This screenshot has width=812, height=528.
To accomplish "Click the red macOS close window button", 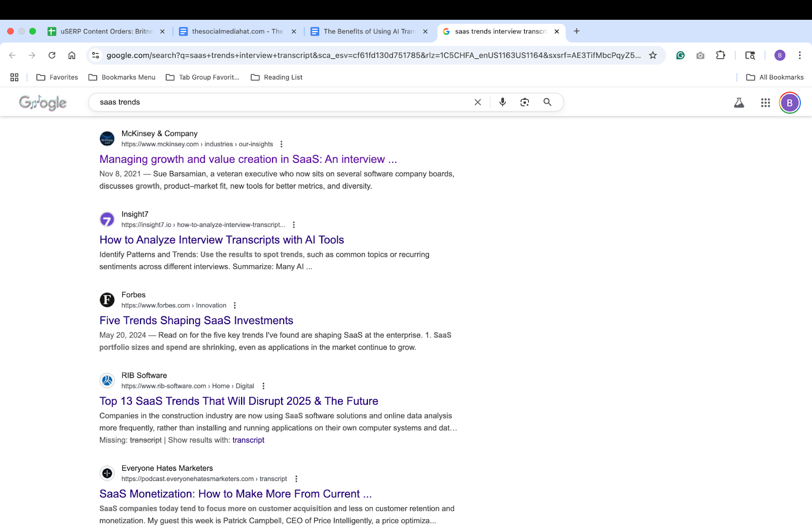I will point(10,31).
